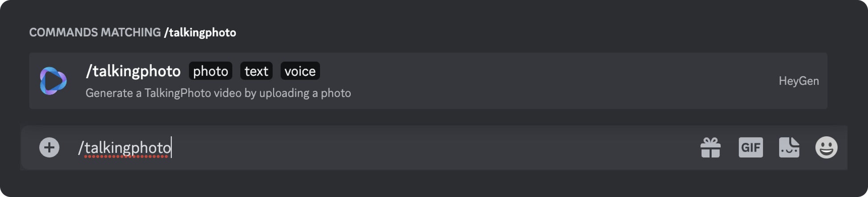
Task: Open the GIF picker
Action: (x=750, y=148)
